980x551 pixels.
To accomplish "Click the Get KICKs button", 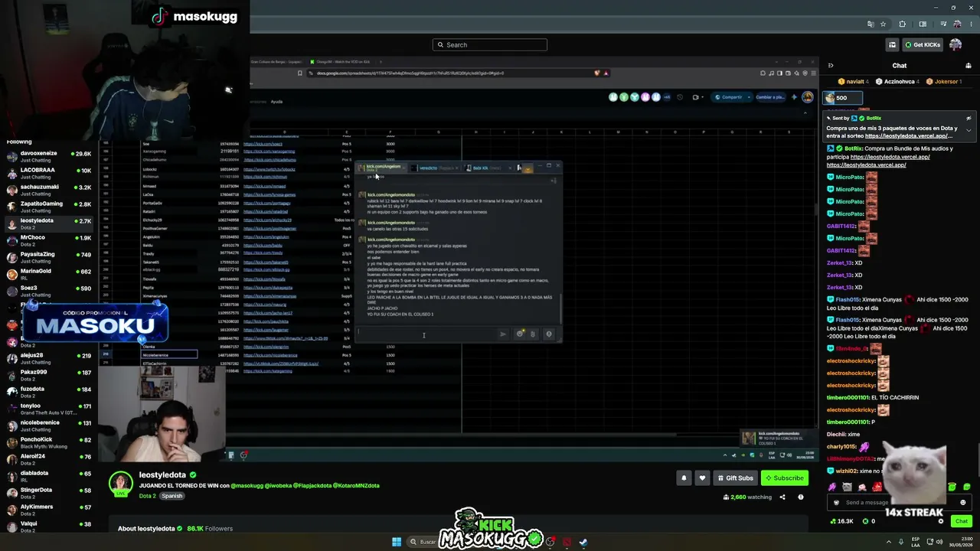I will click(923, 44).
